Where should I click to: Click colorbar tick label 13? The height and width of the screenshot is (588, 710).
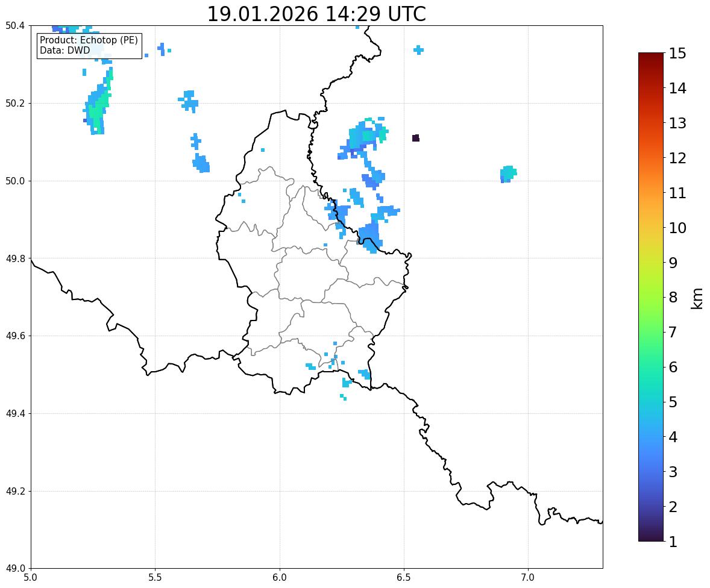[x=677, y=123]
